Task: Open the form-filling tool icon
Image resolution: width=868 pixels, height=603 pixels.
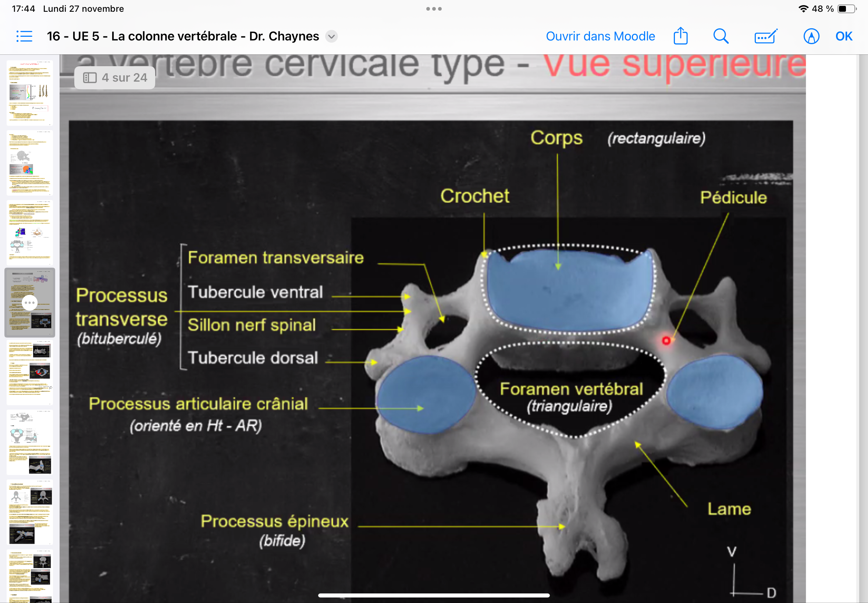Action: (x=765, y=36)
